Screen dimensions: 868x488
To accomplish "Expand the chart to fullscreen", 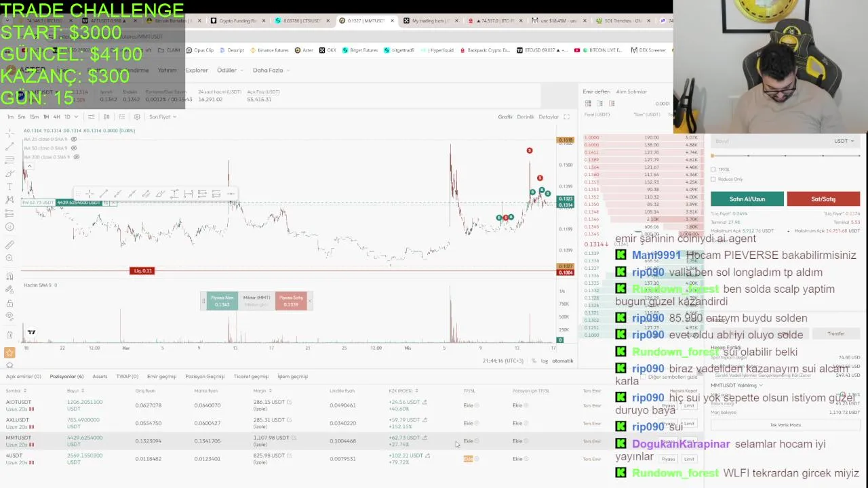I will 567,117.
